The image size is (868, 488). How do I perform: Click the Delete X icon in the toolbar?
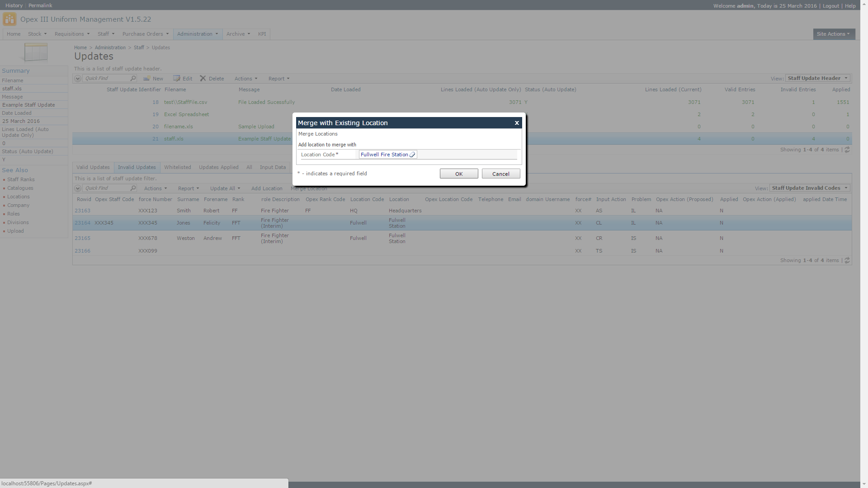click(203, 78)
